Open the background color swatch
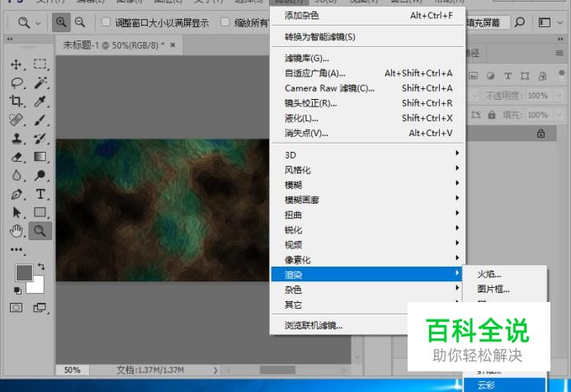 (37, 286)
